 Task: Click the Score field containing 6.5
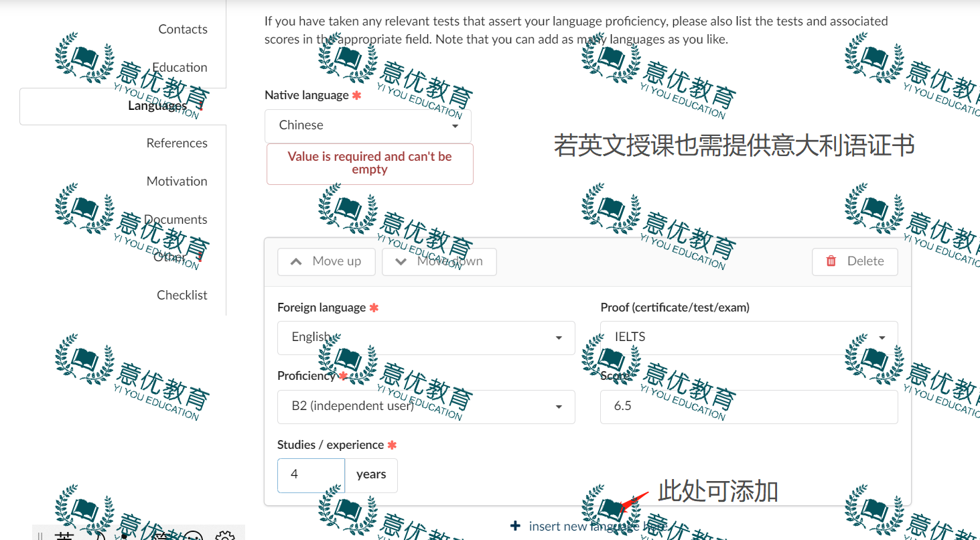(748, 407)
